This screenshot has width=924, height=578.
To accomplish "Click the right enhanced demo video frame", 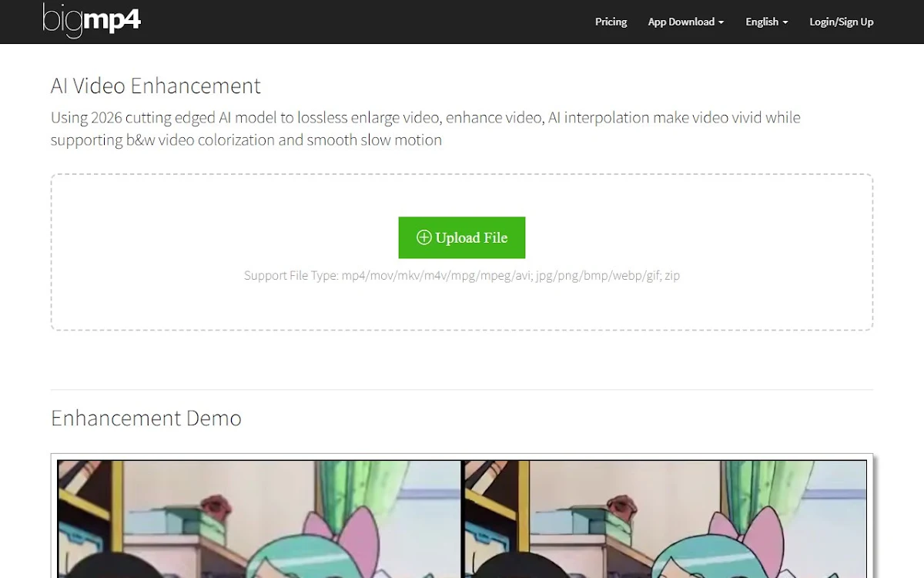I will coord(665,519).
